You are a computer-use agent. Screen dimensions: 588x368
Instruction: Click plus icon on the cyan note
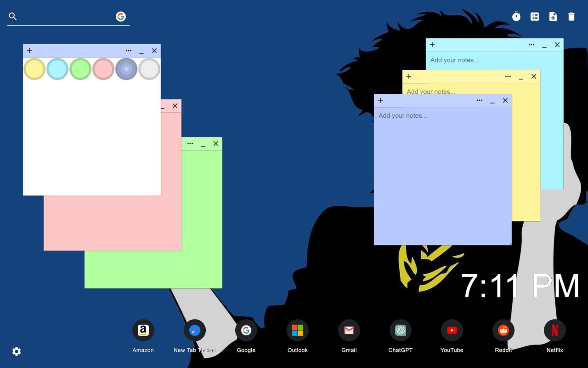[x=432, y=45]
